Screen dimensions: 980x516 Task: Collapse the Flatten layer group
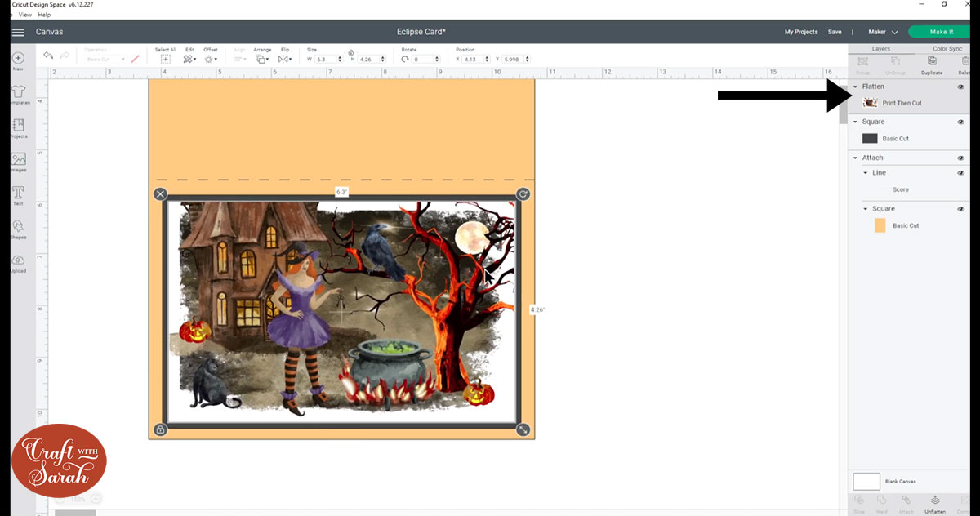(x=855, y=86)
